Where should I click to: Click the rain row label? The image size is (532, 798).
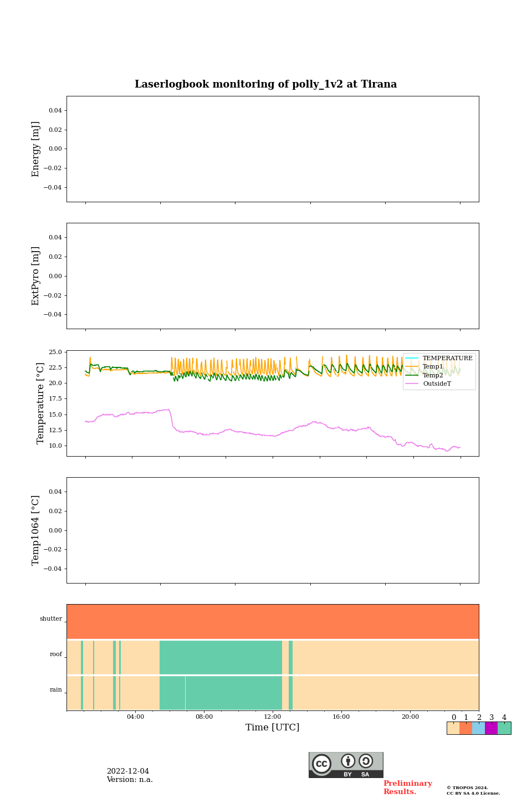coord(56,690)
